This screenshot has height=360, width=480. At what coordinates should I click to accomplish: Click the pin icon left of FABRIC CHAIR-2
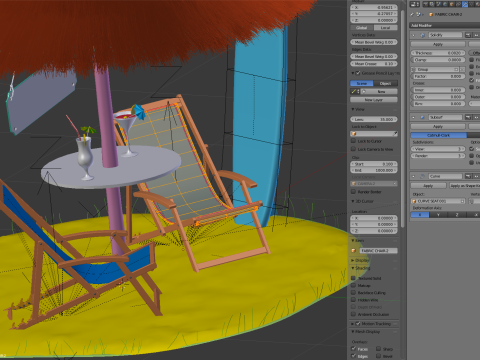413,14
